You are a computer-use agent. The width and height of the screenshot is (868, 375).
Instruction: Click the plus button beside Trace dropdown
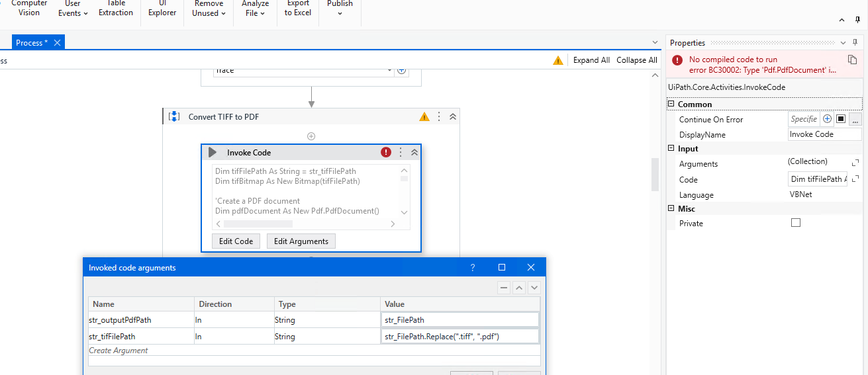tap(401, 70)
